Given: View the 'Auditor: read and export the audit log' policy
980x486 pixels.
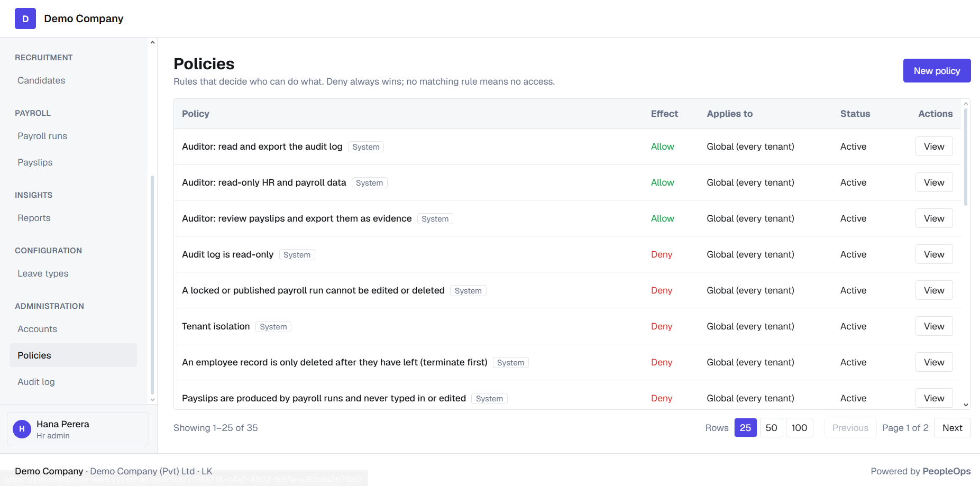Looking at the screenshot, I should coord(934,146).
